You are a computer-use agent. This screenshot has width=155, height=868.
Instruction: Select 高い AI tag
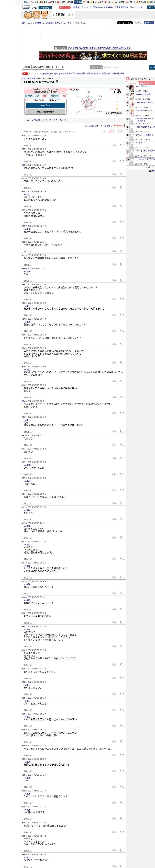[45, 96]
